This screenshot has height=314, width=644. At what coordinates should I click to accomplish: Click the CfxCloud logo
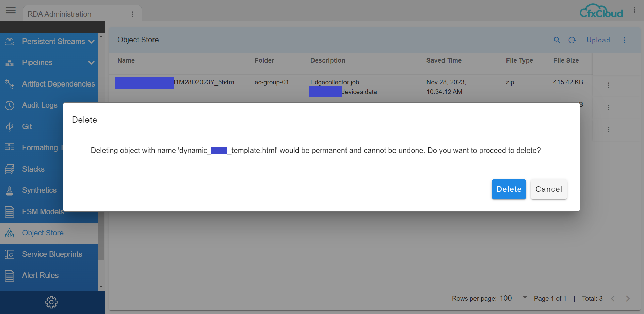coord(601,11)
